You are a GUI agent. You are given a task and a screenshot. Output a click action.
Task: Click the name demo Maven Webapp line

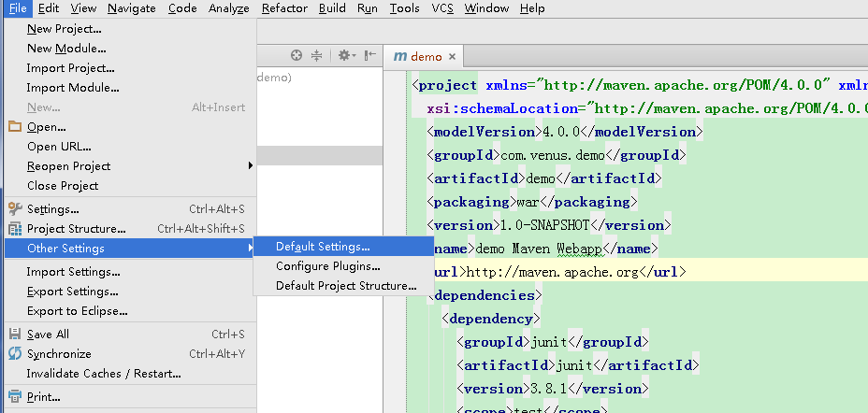[x=546, y=249]
